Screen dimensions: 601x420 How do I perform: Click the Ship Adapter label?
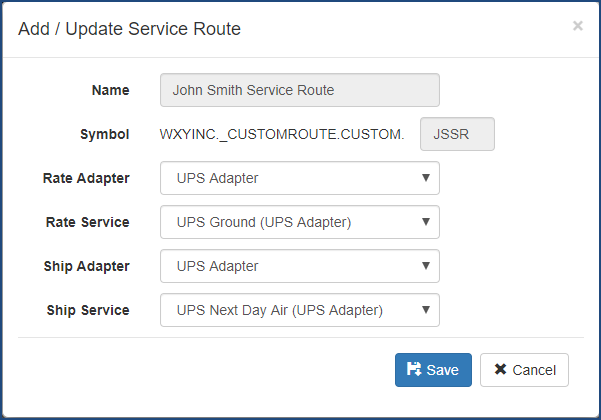(87, 266)
